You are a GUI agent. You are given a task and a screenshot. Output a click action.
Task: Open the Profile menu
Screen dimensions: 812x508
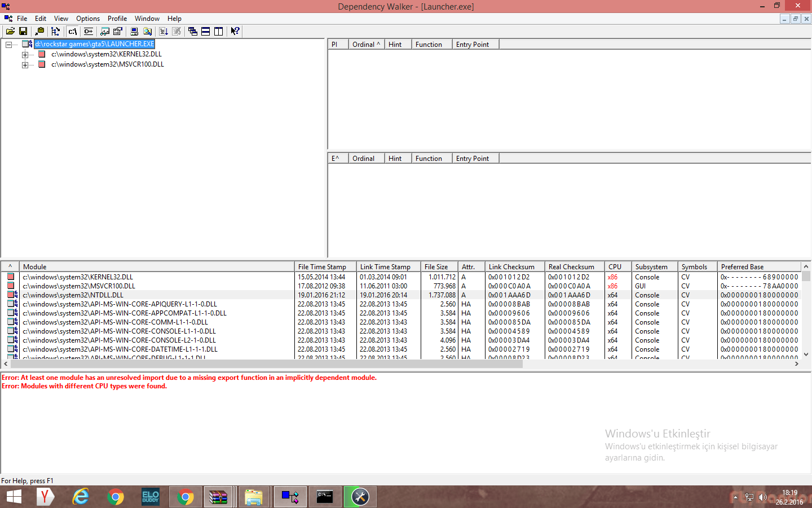click(x=117, y=19)
